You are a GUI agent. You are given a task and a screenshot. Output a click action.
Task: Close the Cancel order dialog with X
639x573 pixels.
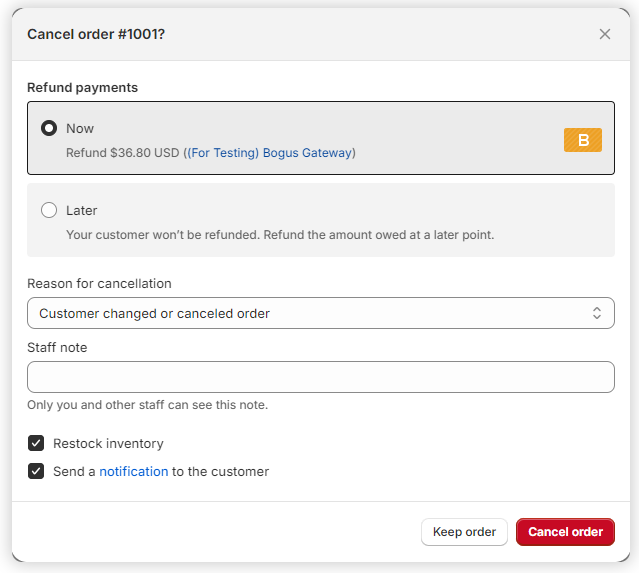[x=604, y=34]
